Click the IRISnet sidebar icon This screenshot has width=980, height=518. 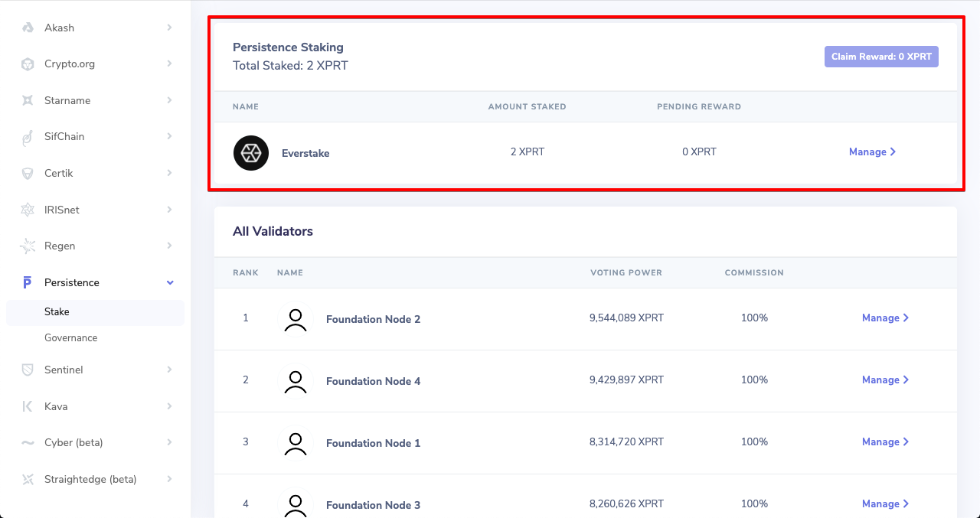pos(28,210)
